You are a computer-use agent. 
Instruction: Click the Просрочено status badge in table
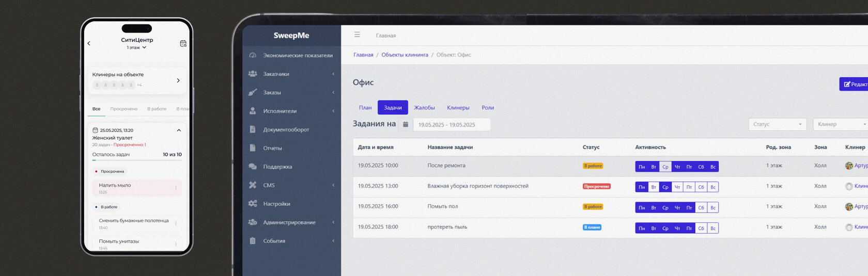pyautogui.click(x=596, y=186)
